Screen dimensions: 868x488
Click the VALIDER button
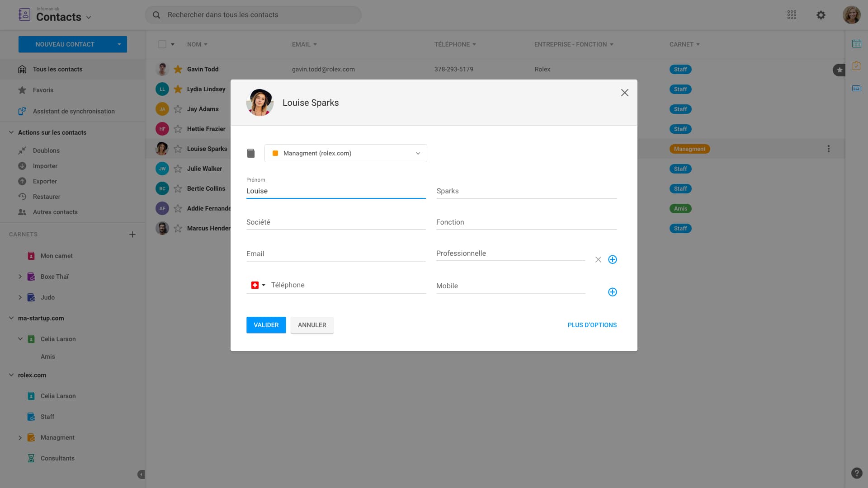266,325
